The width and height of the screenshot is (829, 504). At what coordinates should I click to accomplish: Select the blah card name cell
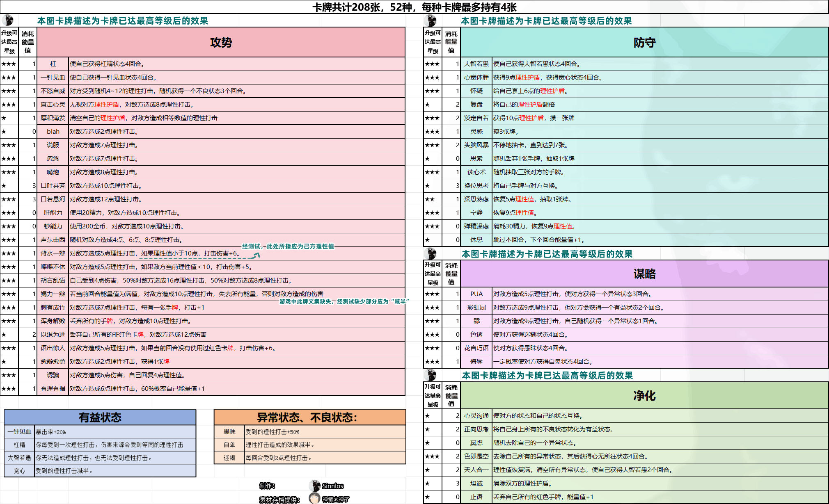[53, 132]
